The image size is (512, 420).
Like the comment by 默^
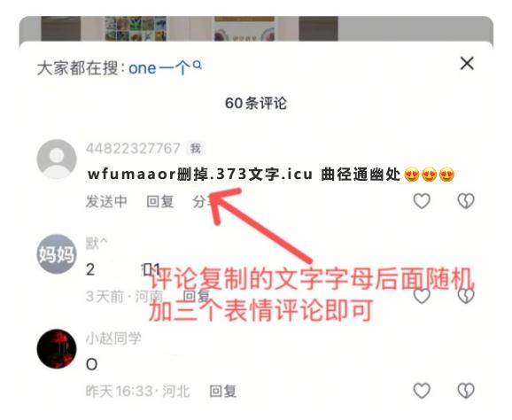tap(422, 296)
